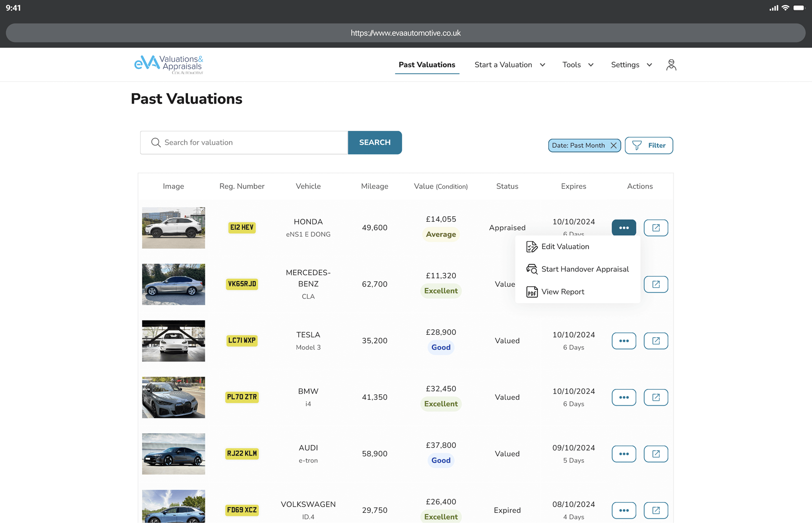Click the Good badge for Tesla

(x=441, y=348)
